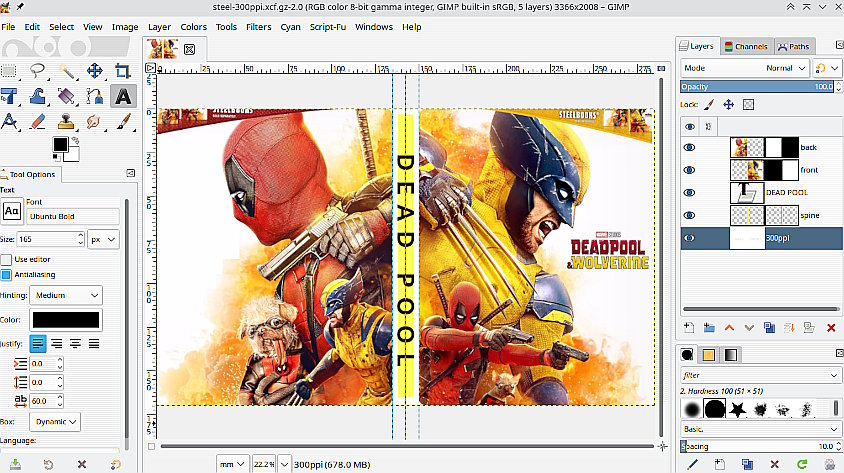
Task: Select the Measure compass tool
Action: pos(9,122)
